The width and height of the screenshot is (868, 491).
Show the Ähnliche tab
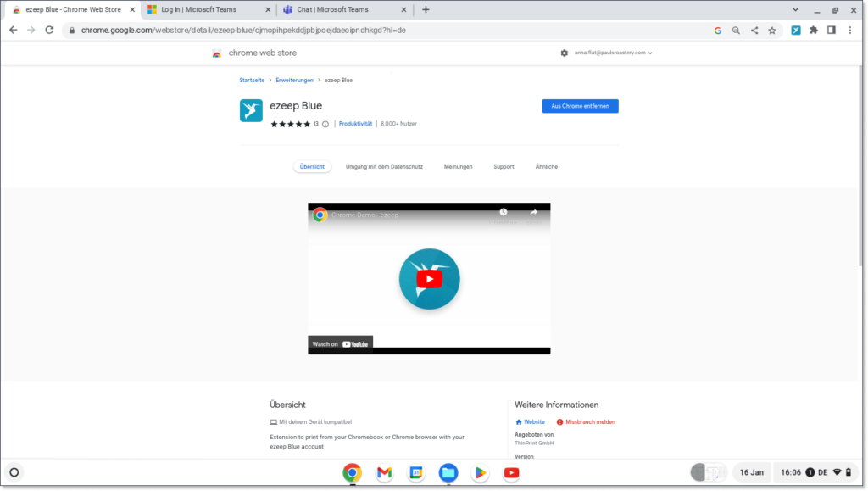coord(547,166)
